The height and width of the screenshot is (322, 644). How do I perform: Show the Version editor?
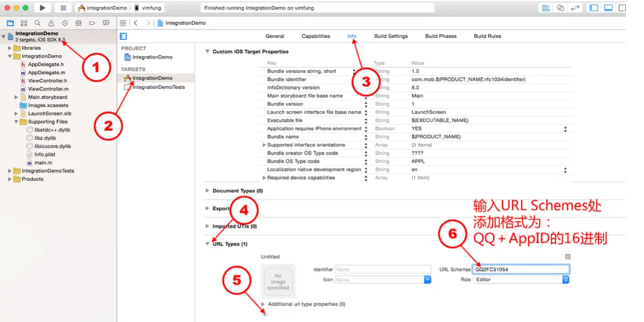[575, 8]
